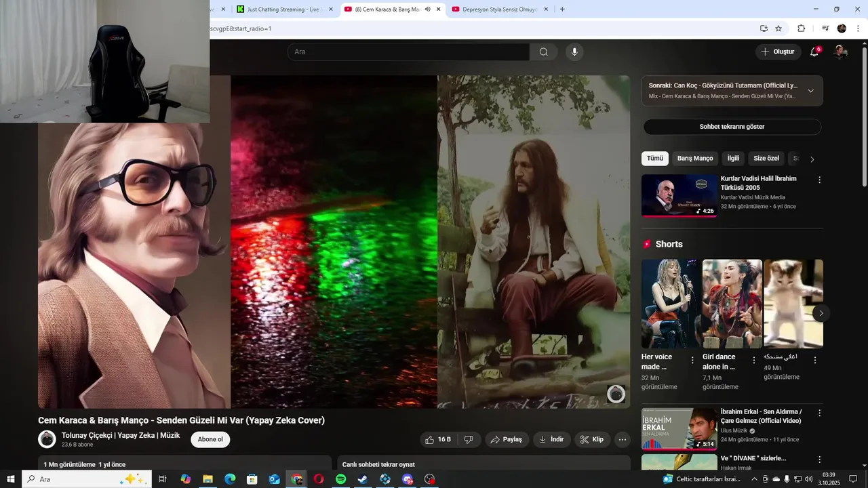Open Windows Start menu
This screenshot has width=868, height=488.
11,479
